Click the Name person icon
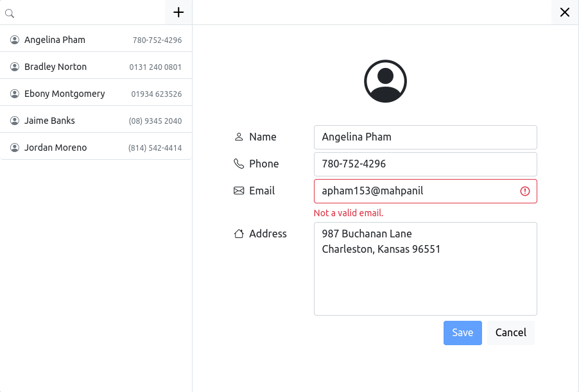 pos(238,136)
